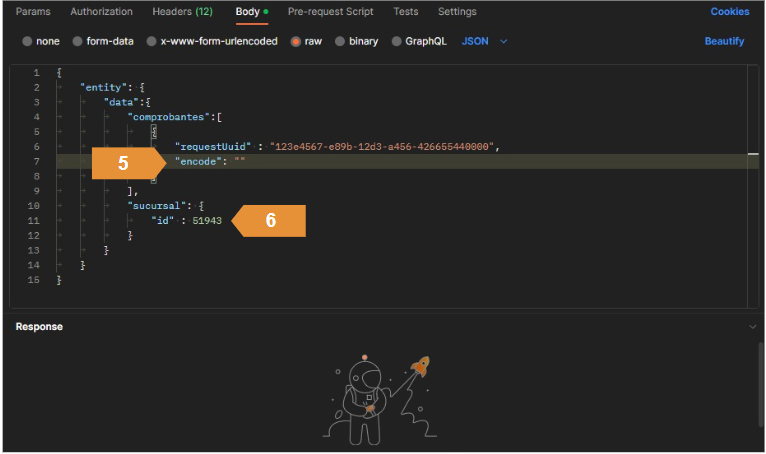Select the Pre-request Script tab
The height and width of the screenshot is (454, 766).
[330, 12]
